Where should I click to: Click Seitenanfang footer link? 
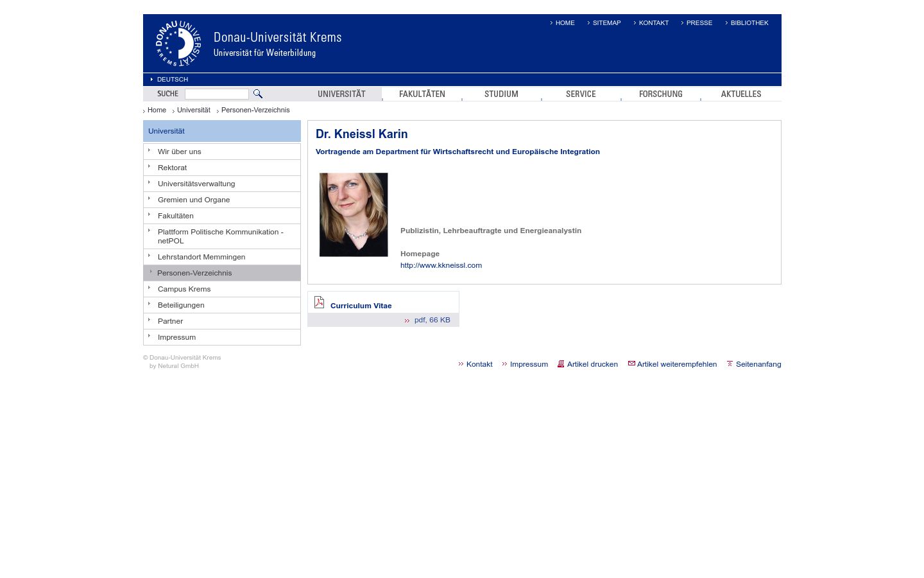(758, 364)
